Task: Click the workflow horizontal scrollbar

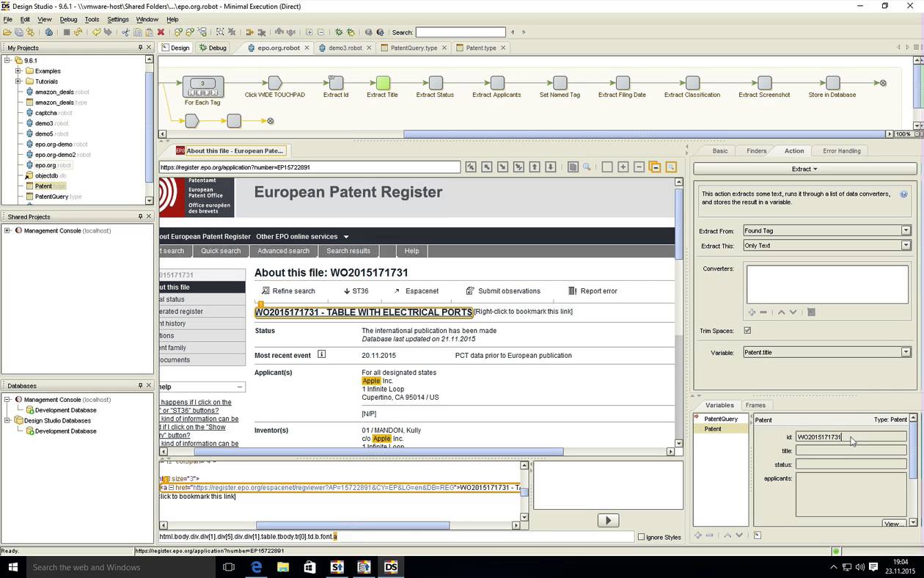Action: pyautogui.click(x=644, y=134)
